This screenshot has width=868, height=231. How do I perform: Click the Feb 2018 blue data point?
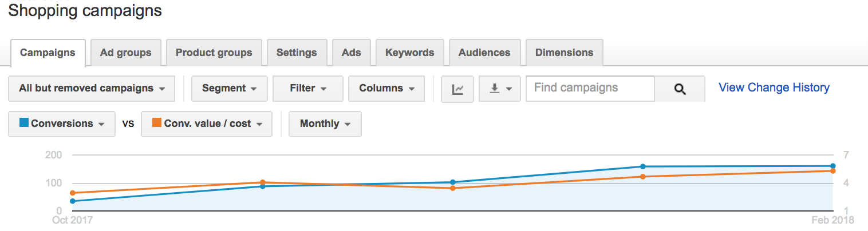click(833, 166)
